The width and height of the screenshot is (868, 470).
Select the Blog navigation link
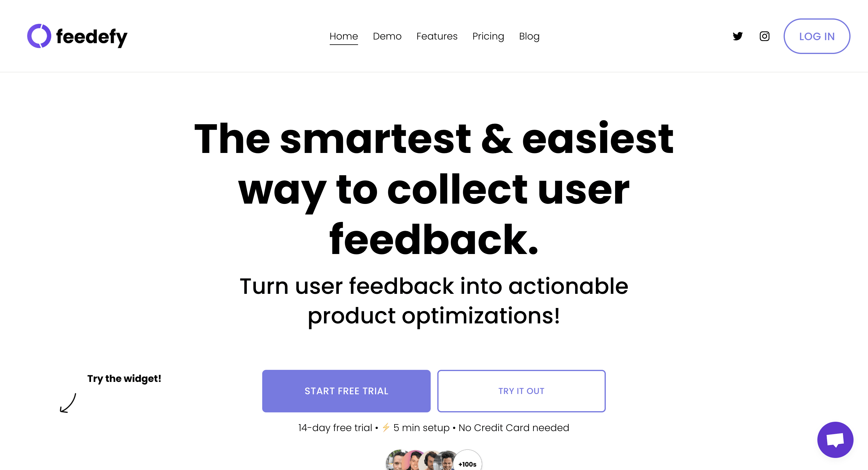tap(529, 36)
